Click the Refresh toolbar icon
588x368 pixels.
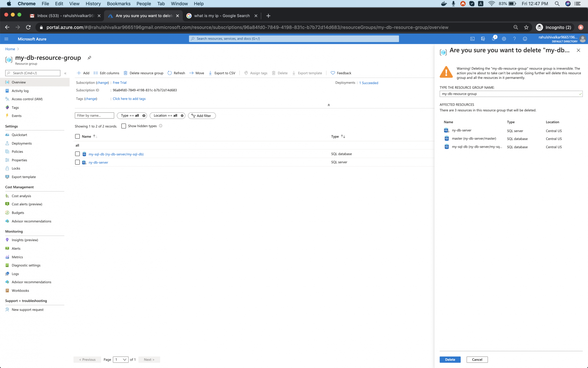pos(170,73)
